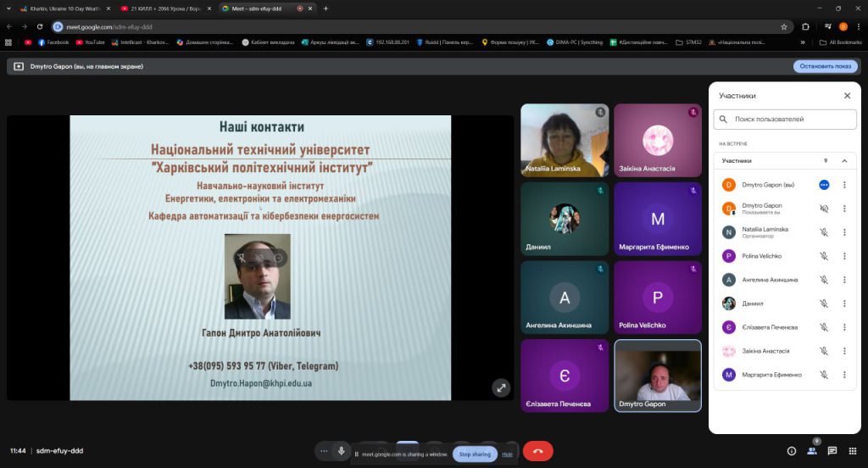Viewport: 868px width, 468px height.
Task: Mute Polina Velichko's microphone in the list
Action: point(824,256)
